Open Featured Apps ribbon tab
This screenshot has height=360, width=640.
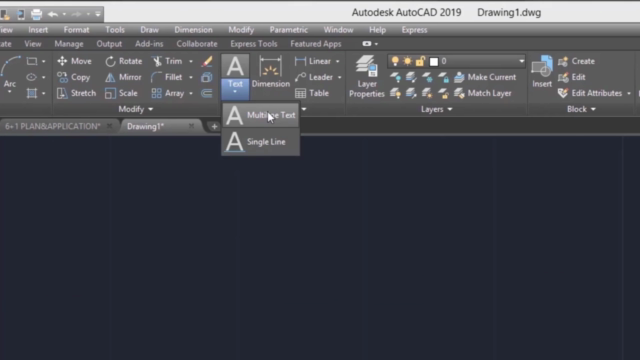[x=316, y=44]
